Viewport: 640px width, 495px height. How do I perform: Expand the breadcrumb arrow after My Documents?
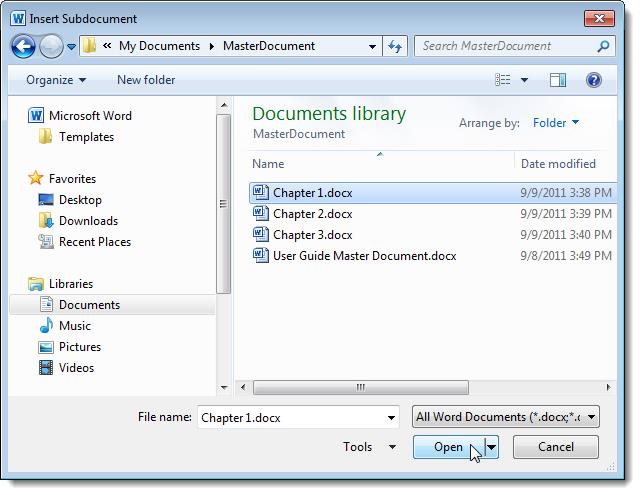click(x=211, y=46)
